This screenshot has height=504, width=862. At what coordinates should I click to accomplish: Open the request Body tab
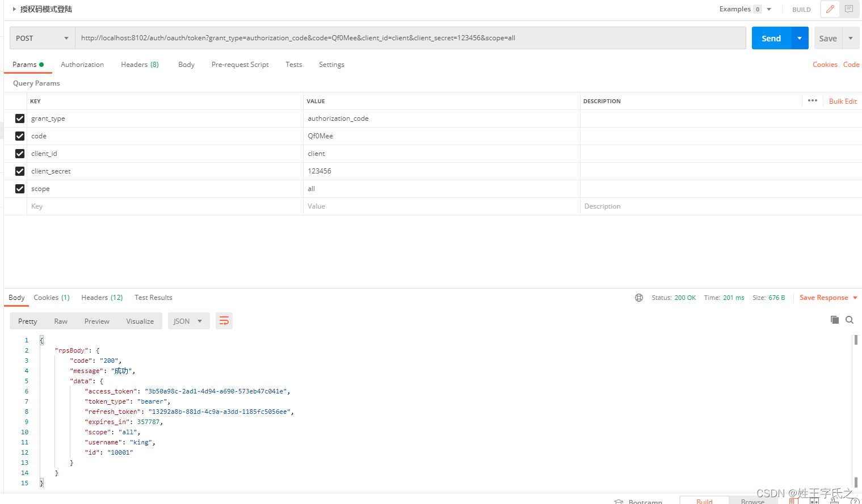click(186, 65)
